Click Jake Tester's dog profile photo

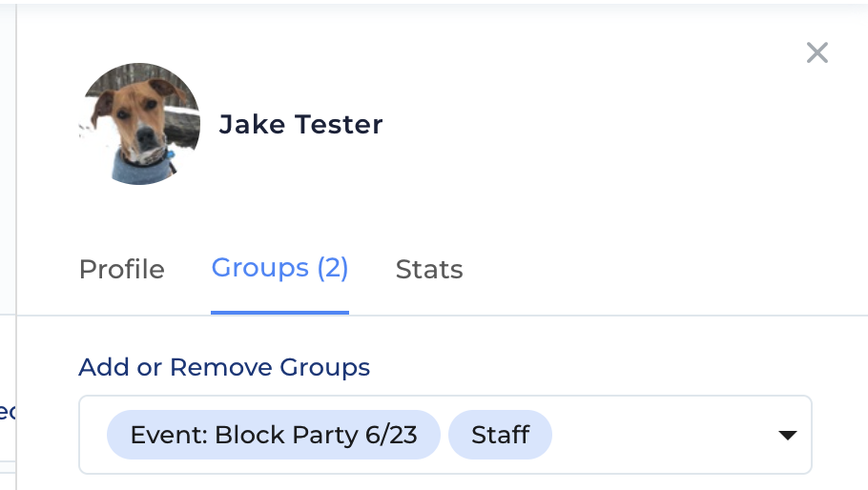tap(139, 124)
